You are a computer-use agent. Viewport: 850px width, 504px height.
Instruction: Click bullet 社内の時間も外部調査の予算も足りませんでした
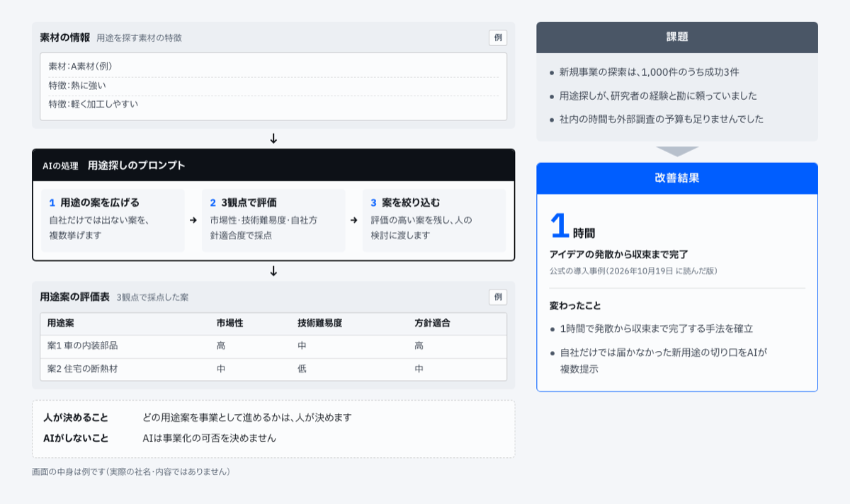click(662, 119)
